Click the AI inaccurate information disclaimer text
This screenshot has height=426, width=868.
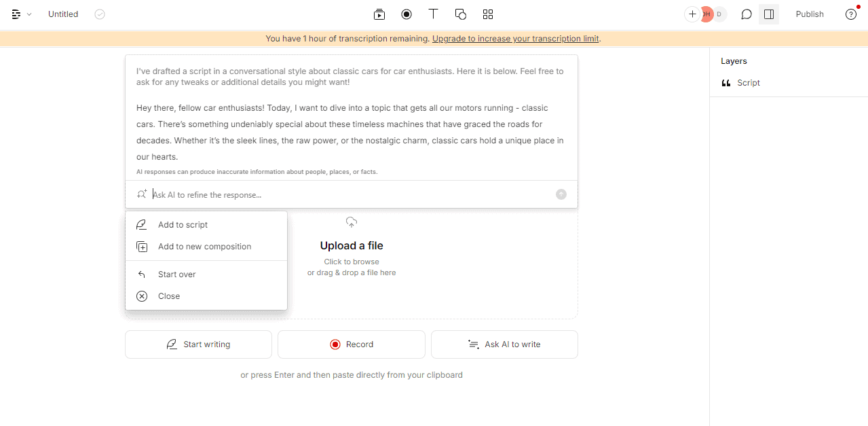[257, 172]
